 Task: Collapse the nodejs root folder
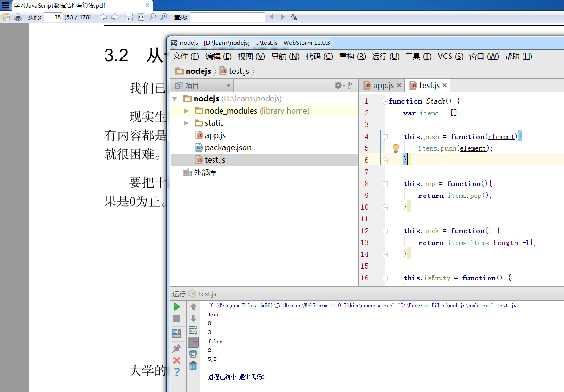(x=175, y=98)
